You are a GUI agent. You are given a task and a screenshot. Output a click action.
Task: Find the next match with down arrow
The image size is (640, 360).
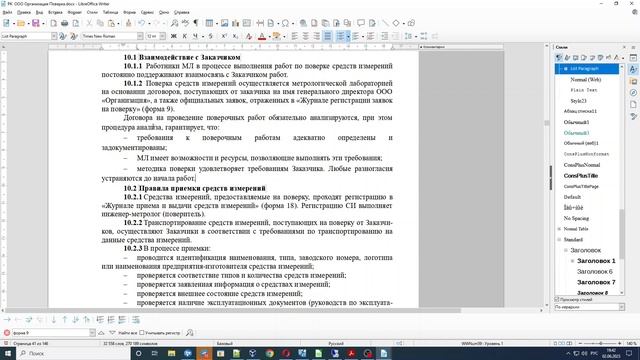click(112, 333)
